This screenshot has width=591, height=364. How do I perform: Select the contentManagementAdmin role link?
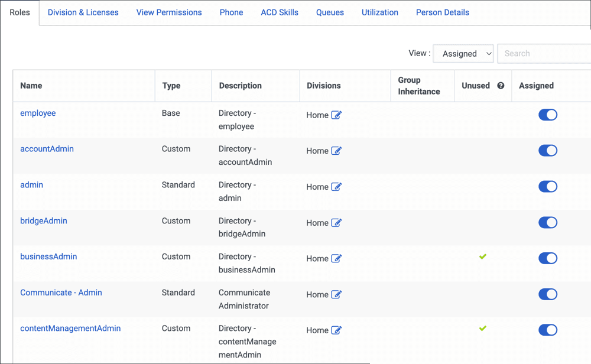click(x=70, y=328)
